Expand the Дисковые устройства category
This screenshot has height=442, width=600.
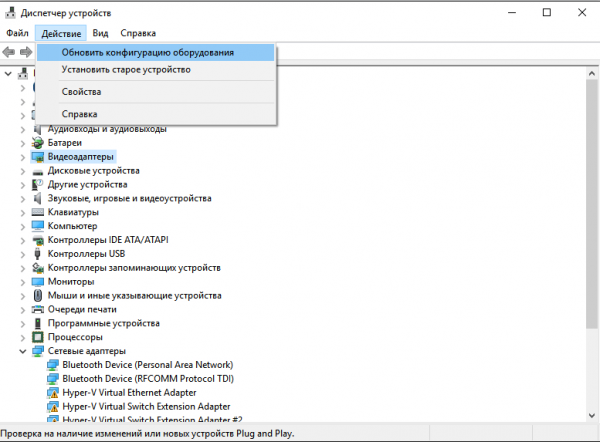(x=23, y=171)
